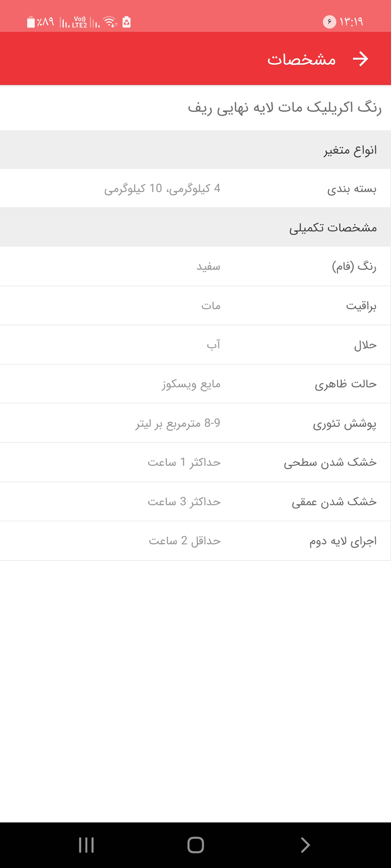Image resolution: width=391 pixels, height=868 pixels.
Task: Tap the Android back chevron in navigation bar
Action: 305,845
